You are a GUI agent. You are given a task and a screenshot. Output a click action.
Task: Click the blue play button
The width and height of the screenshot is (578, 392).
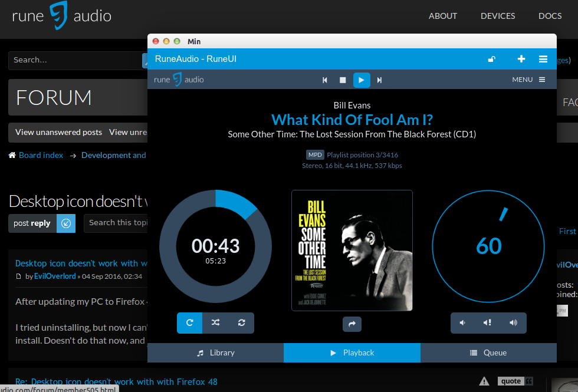pos(362,80)
